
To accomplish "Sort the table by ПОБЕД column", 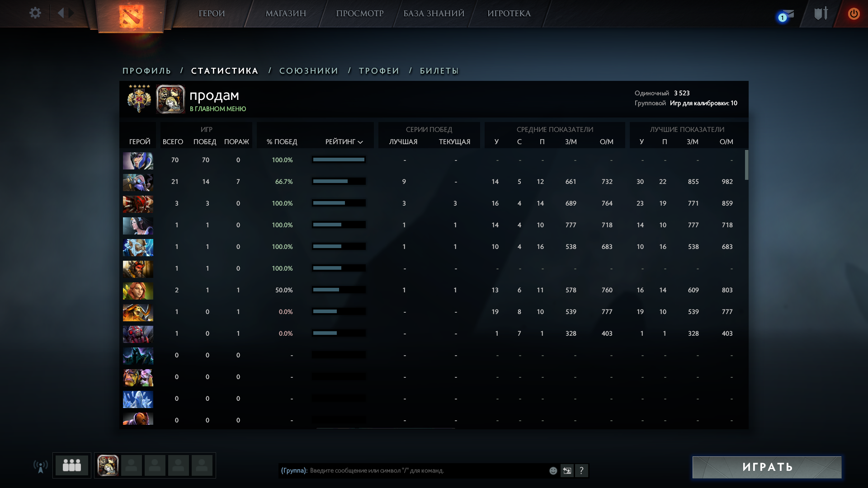I will point(205,142).
